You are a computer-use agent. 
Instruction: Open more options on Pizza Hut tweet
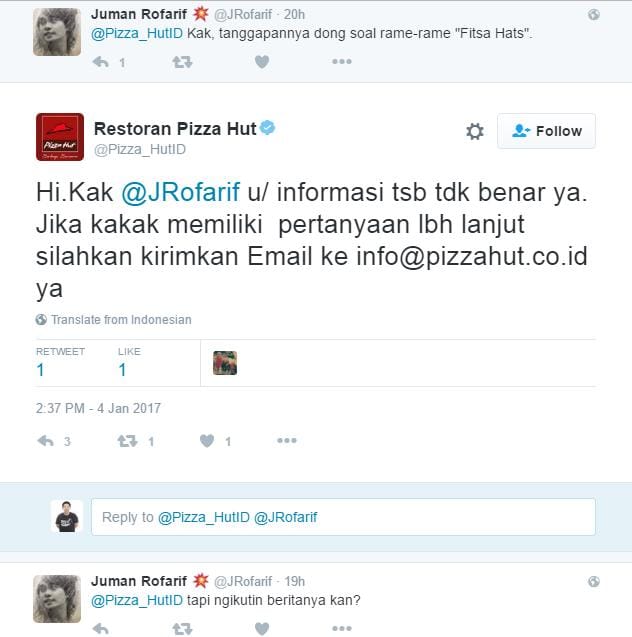(x=287, y=440)
